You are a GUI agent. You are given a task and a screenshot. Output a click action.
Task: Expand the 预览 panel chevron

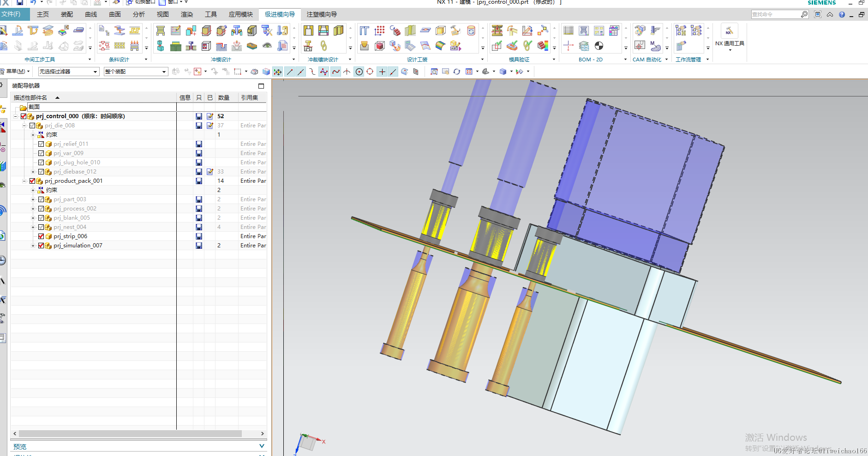tap(262, 446)
